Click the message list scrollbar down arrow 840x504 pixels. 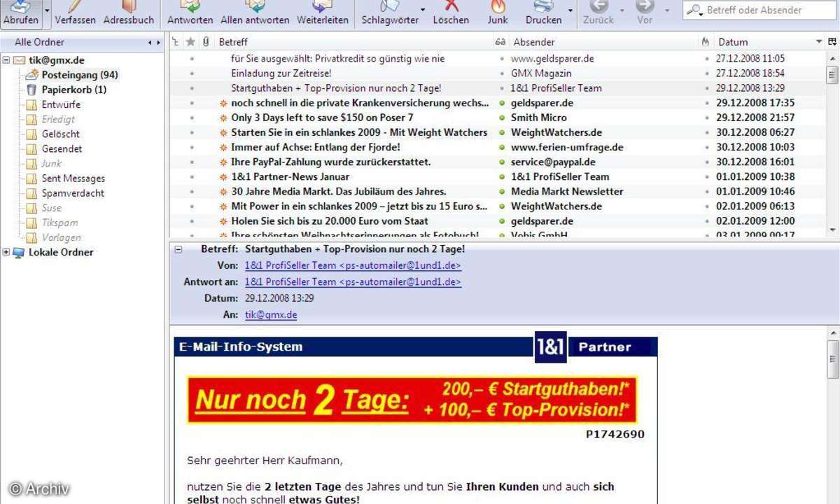point(832,229)
